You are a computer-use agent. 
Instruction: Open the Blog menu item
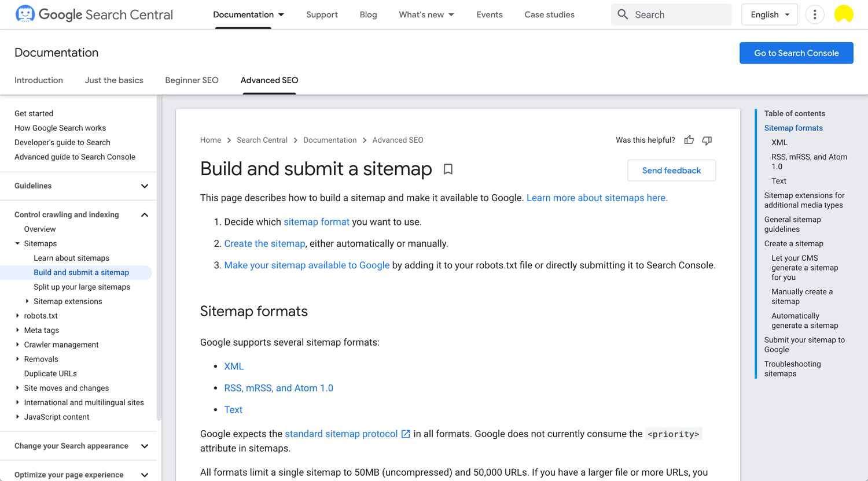pyautogui.click(x=368, y=14)
